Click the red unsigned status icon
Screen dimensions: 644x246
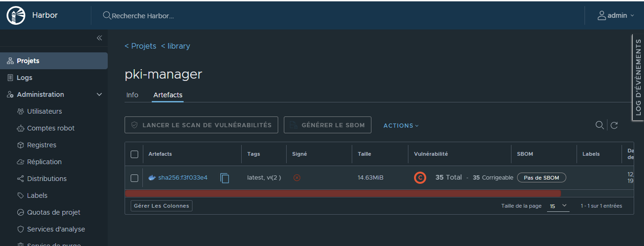297,178
